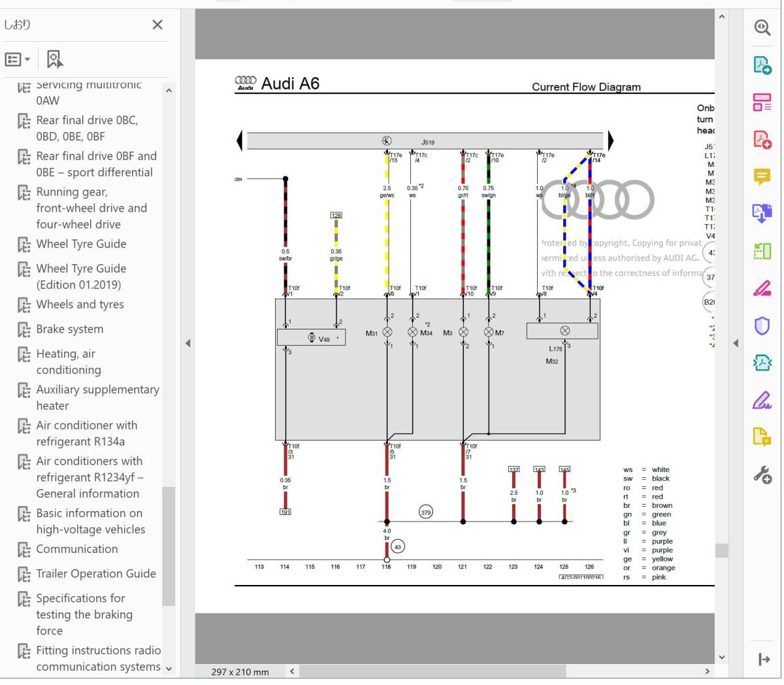
Task: Click the document vertical scroll-up arrow
Action: tap(721, 17)
